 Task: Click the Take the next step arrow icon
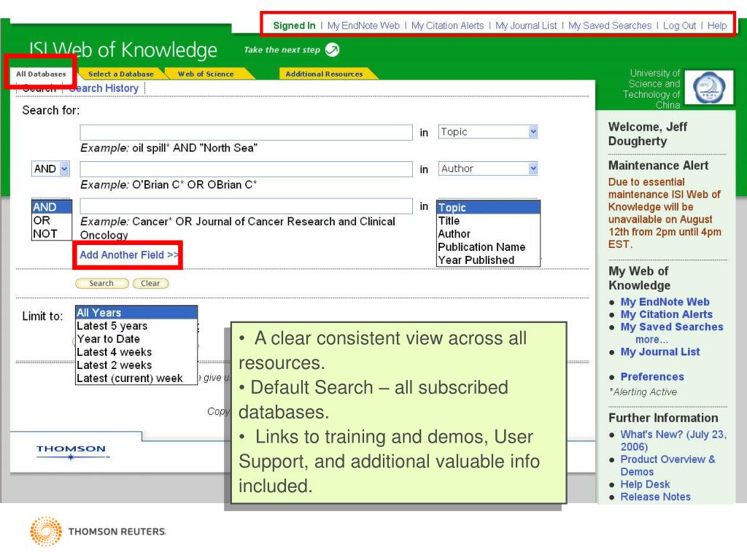pyautogui.click(x=332, y=50)
